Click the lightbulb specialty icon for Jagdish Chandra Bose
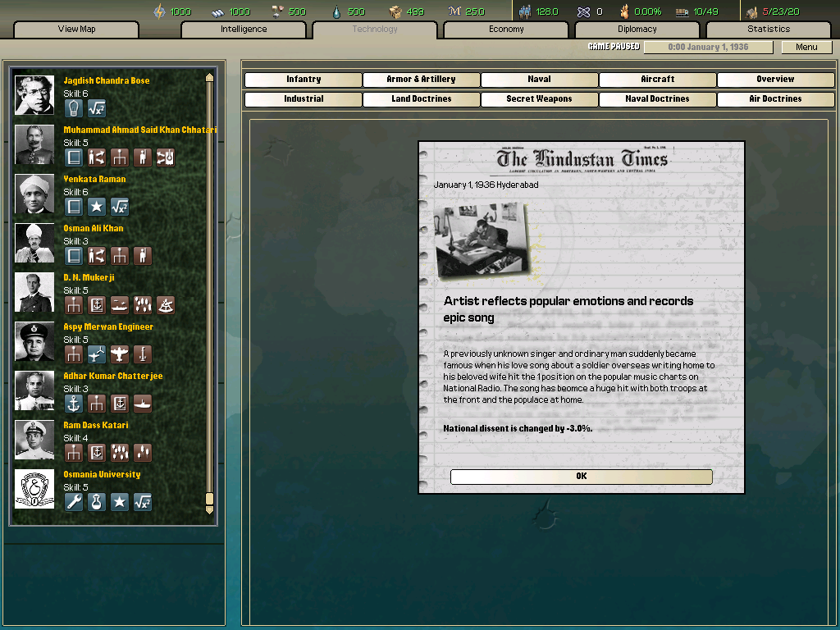 point(73,108)
